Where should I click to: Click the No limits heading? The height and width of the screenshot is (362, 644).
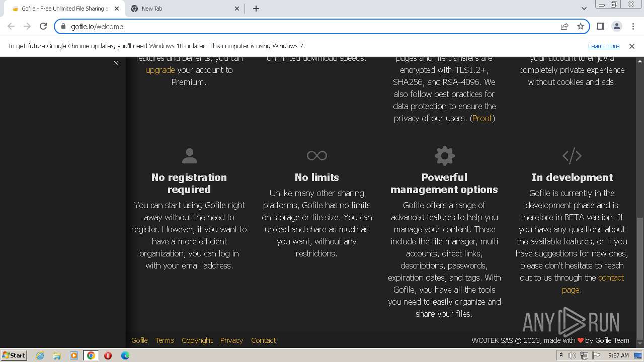point(317,177)
